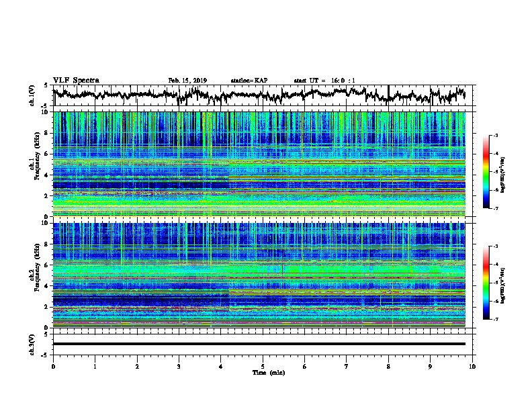
Task: Click time axis tick label "9"
Action: pos(430,367)
